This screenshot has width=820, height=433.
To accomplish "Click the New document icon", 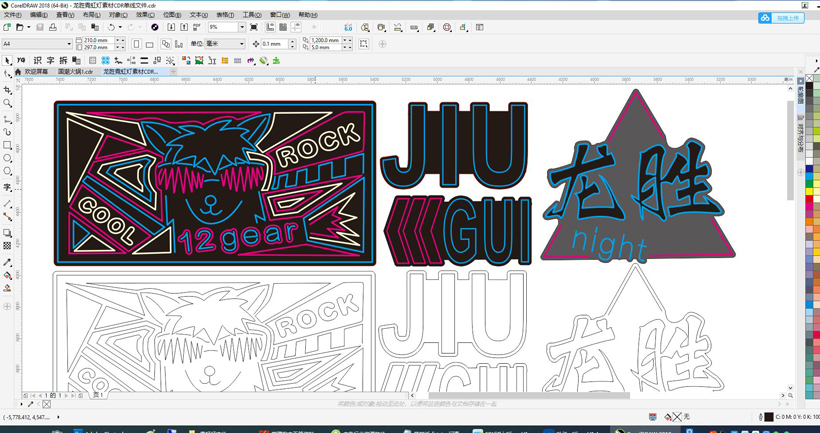I will tap(7, 27).
